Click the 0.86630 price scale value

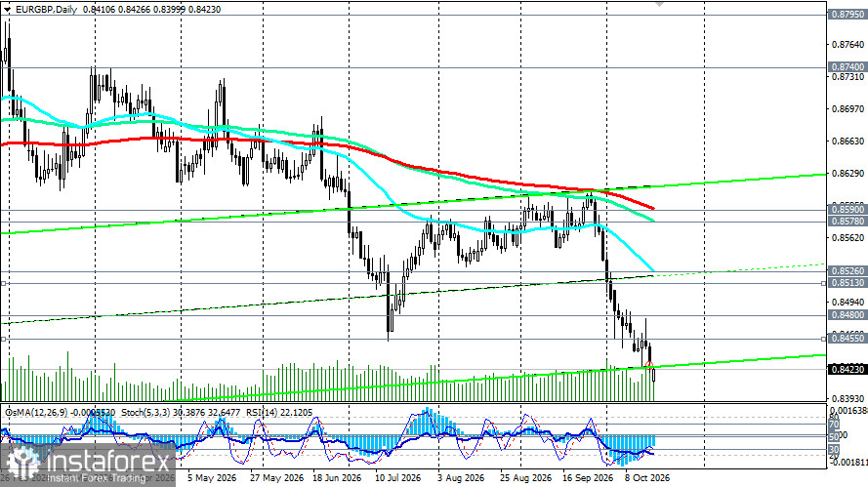847,142
